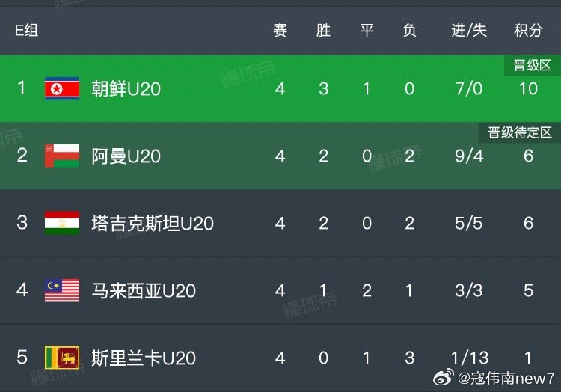The width and height of the screenshot is (561, 392).
Task: Click the E组 group header
Action: (26, 30)
